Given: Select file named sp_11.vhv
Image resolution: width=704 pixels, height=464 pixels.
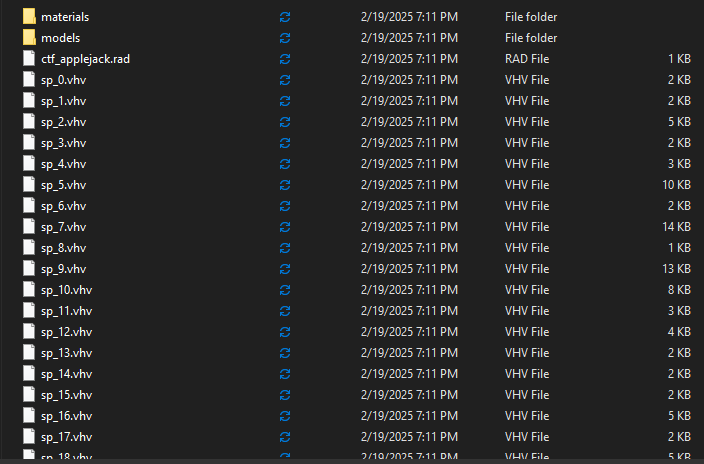Looking at the screenshot, I should (x=66, y=311).
